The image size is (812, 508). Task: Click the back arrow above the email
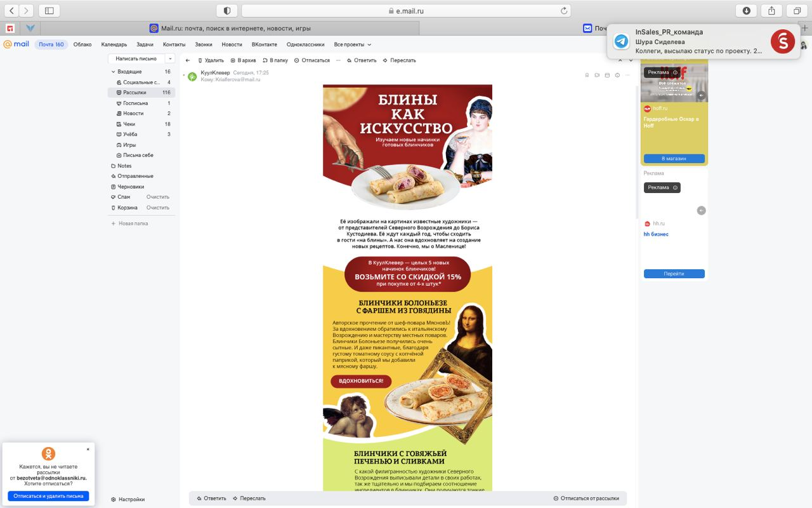pos(188,60)
